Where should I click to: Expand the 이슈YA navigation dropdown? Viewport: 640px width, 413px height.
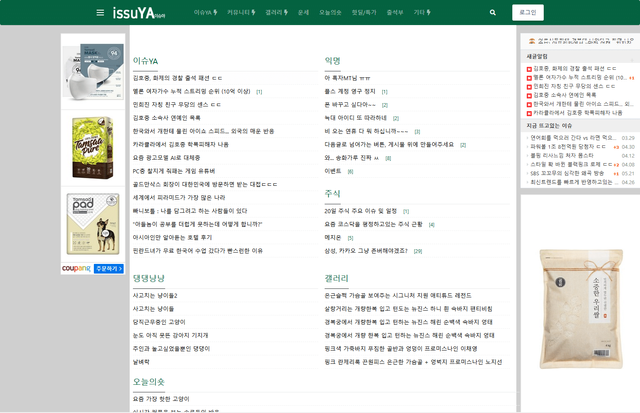(x=206, y=13)
